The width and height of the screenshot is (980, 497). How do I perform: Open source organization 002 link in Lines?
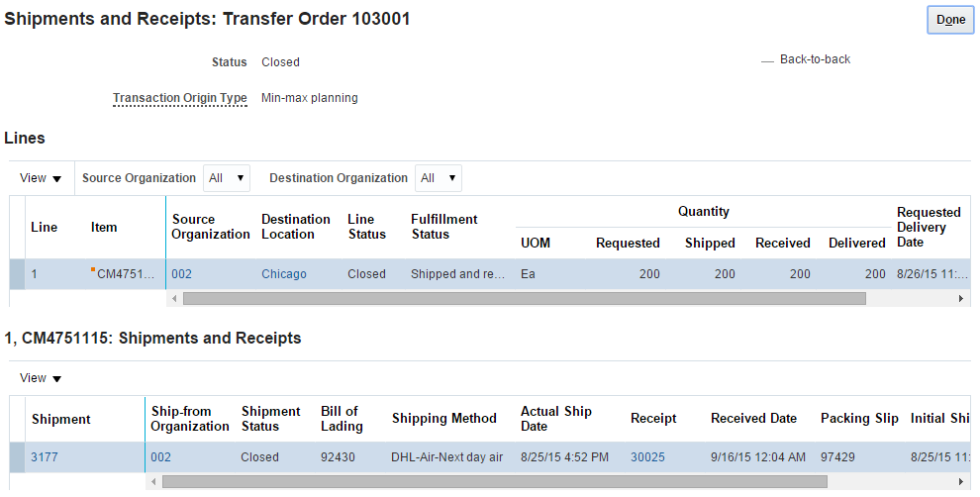(x=181, y=274)
